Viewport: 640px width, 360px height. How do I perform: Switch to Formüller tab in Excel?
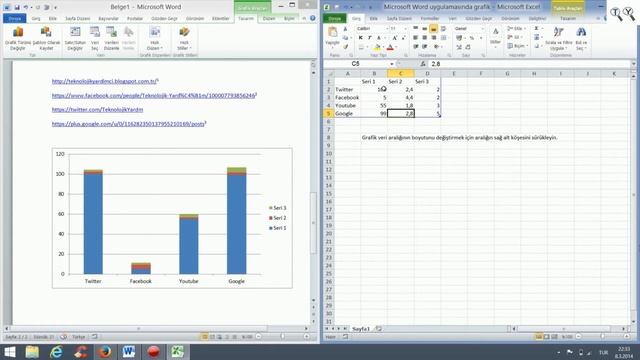[x=430, y=19]
